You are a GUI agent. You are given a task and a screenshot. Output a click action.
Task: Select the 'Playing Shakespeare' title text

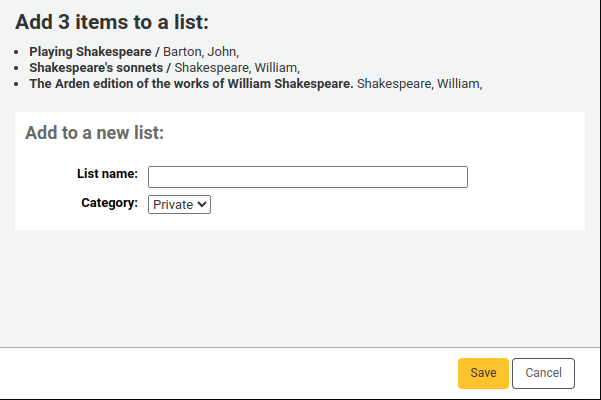(90, 51)
